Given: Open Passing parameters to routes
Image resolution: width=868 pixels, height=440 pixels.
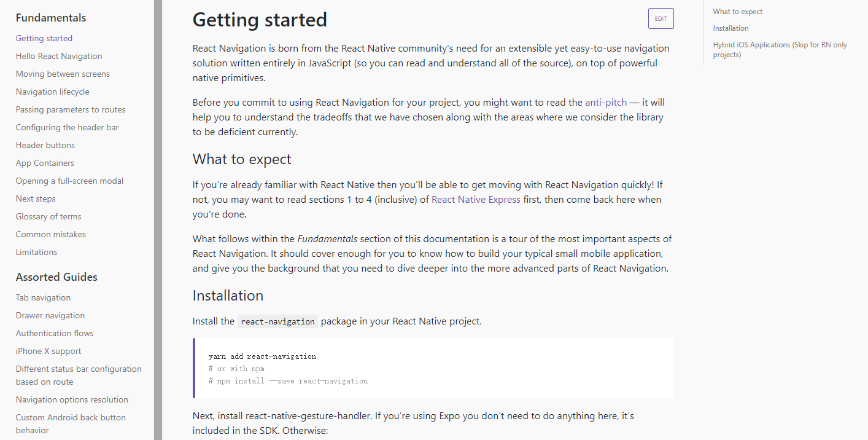Looking at the screenshot, I should click(71, 109).
